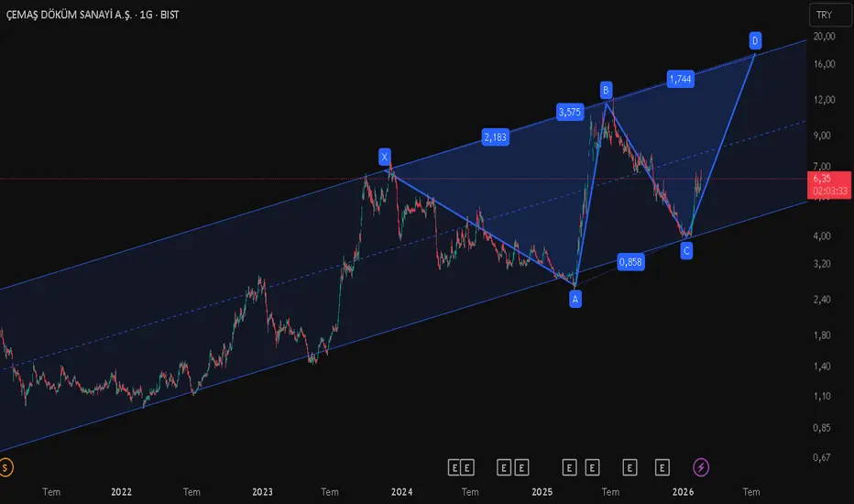Screen dimensions: 854x504
Task: Click the 1,80 price scale value
Action: coord(822,335)
